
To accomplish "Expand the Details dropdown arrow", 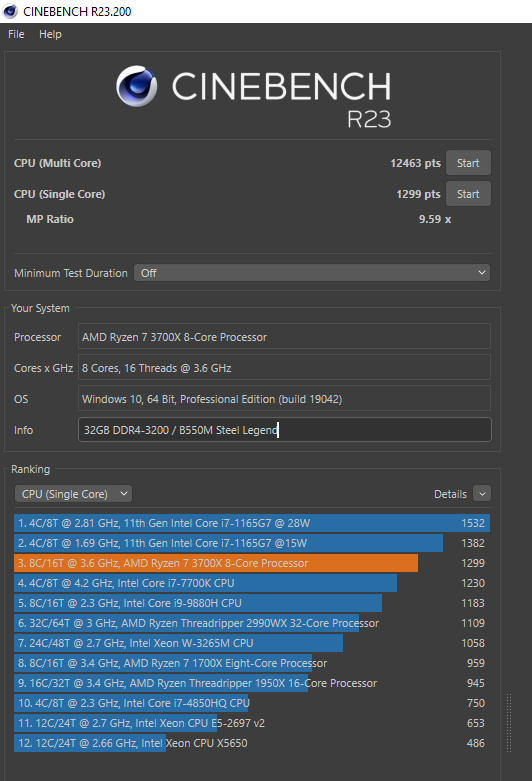I will click(482, 494).
